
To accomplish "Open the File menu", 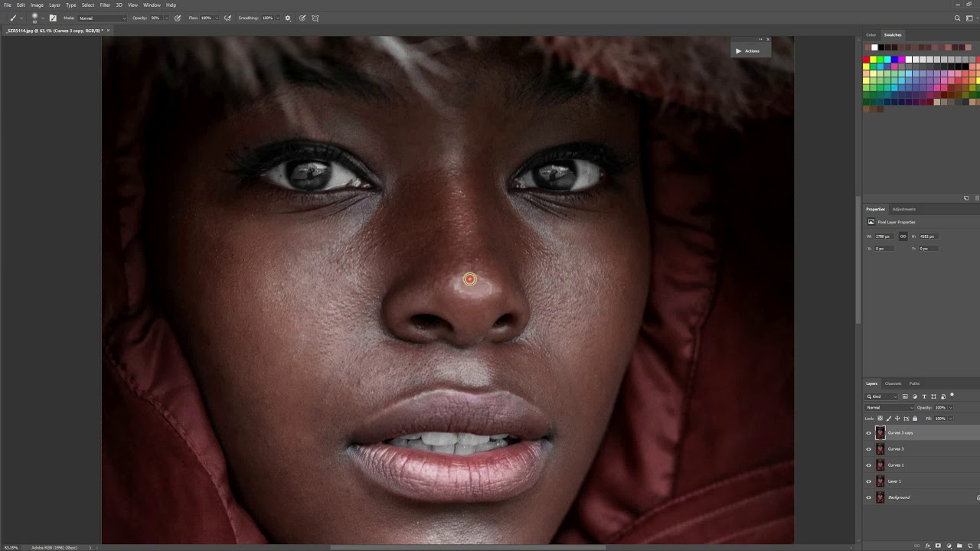I will [x=8, y=5].
